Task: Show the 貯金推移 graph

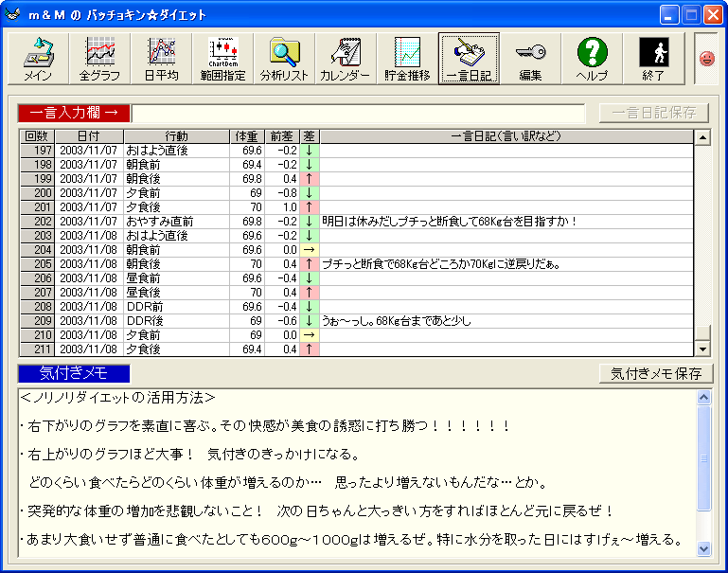Action: click(407, 59)
